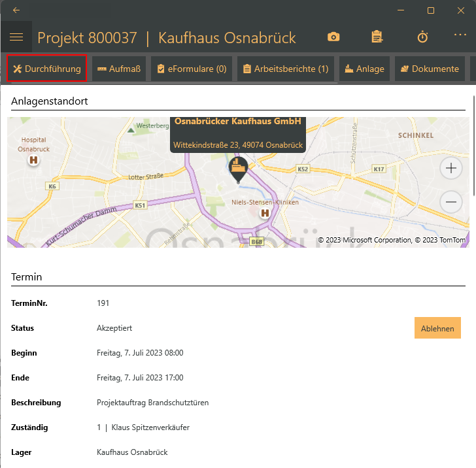The height and width of the screenshot is (468, 476).
Task: Click the K51 road sign on map
Action: click(x=140, y=205)
